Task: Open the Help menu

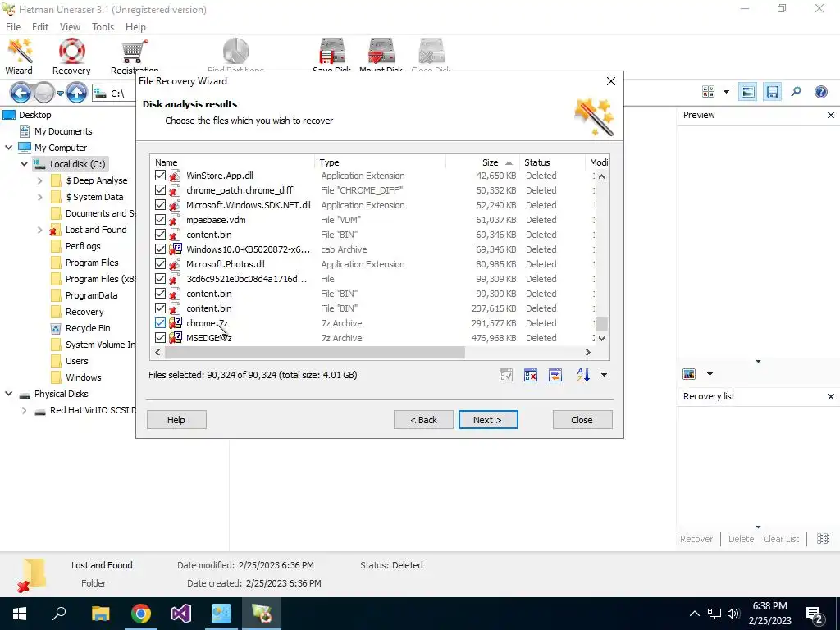Action: click(135, 27)
